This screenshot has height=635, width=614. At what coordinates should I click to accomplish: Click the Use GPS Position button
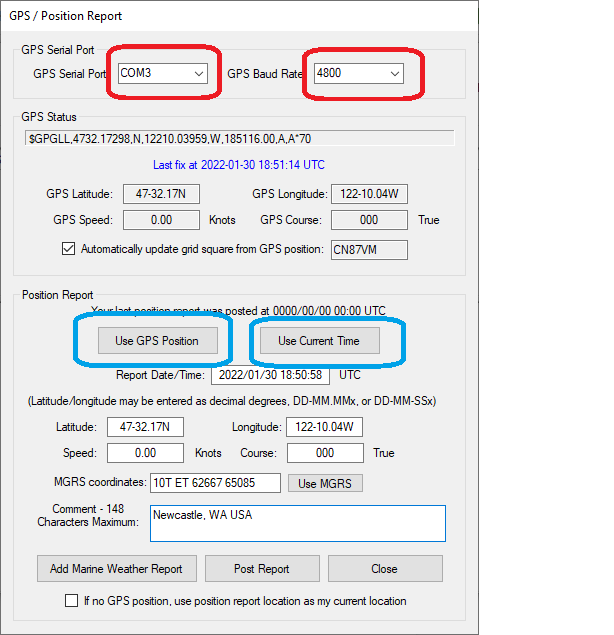(x=158, y=341)
